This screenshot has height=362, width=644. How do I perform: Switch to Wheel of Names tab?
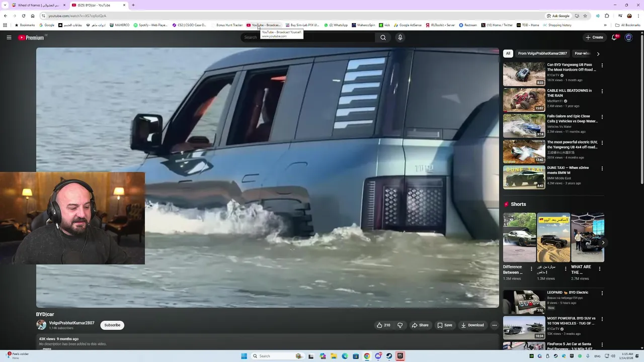click(38, 5)
